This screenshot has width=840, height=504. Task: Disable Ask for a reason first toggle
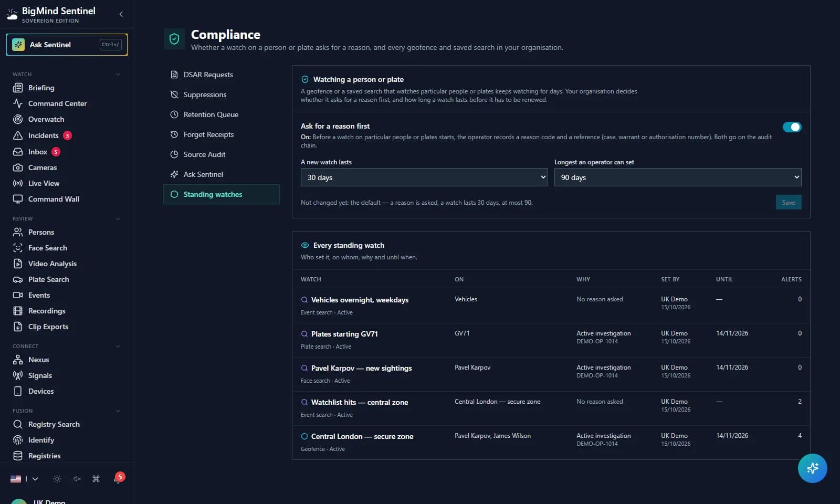coord(792,127)
